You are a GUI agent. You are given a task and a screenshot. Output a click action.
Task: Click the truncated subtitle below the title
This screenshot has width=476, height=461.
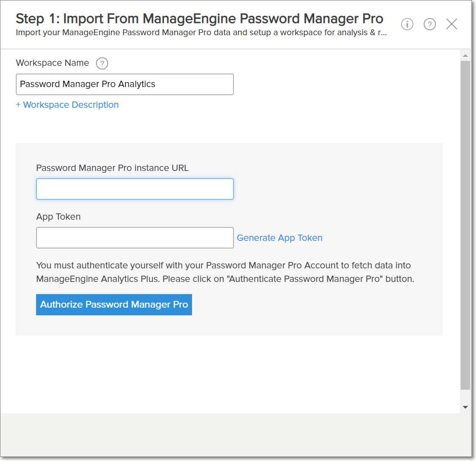(x=201, y=32)
